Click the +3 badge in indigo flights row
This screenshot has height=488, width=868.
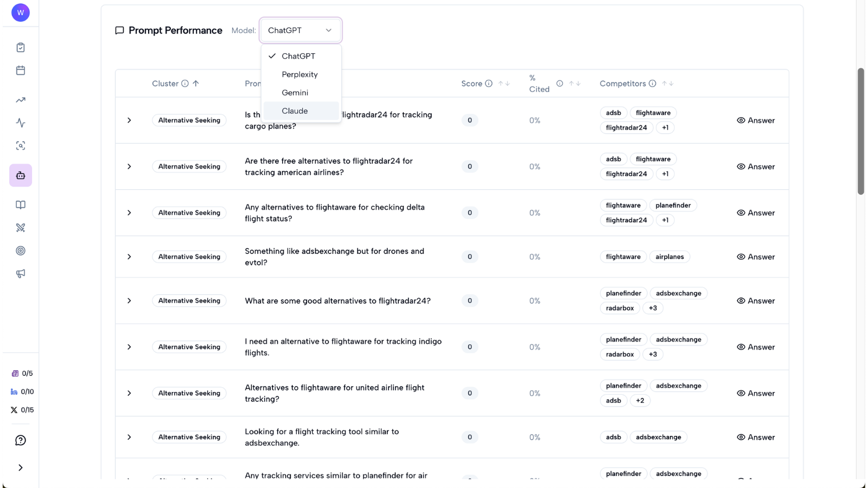653,354
